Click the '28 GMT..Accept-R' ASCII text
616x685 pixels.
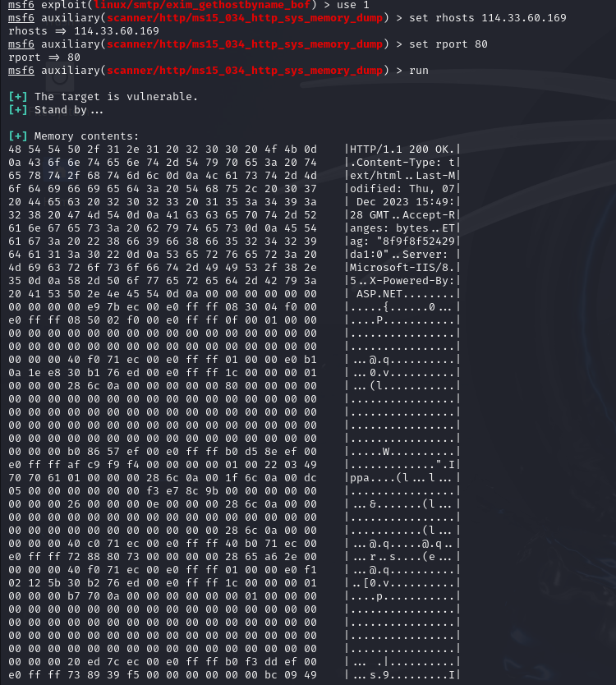(x=402, y=214)
